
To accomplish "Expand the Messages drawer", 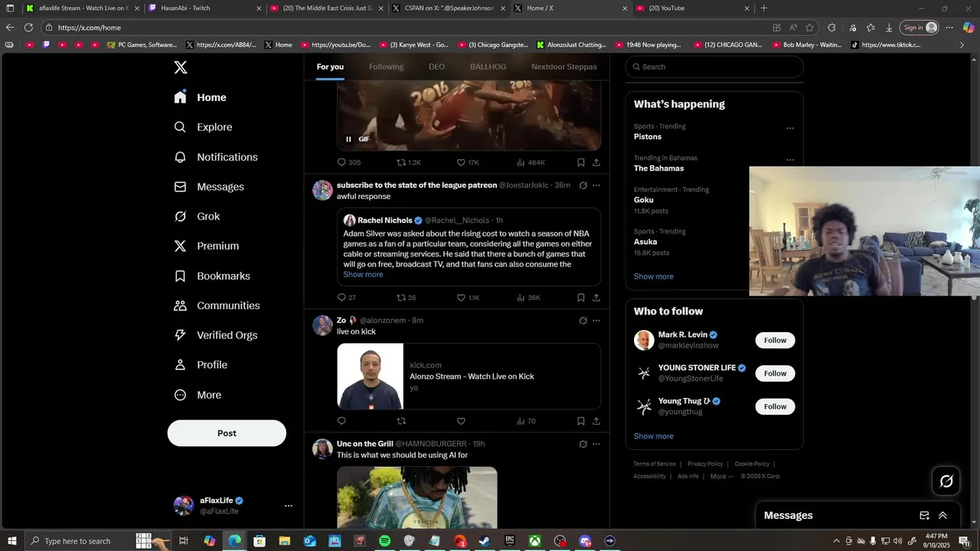I will coord(942,516).
